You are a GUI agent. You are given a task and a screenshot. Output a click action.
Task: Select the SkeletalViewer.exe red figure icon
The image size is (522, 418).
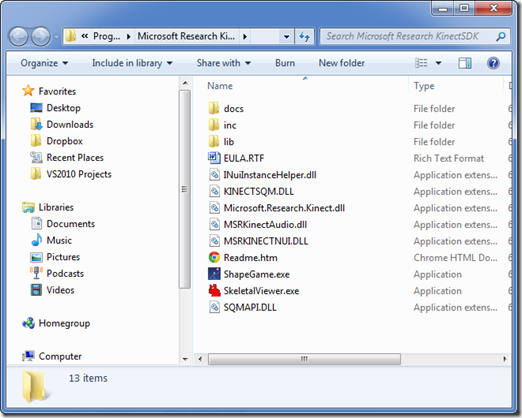pos(214,291)
